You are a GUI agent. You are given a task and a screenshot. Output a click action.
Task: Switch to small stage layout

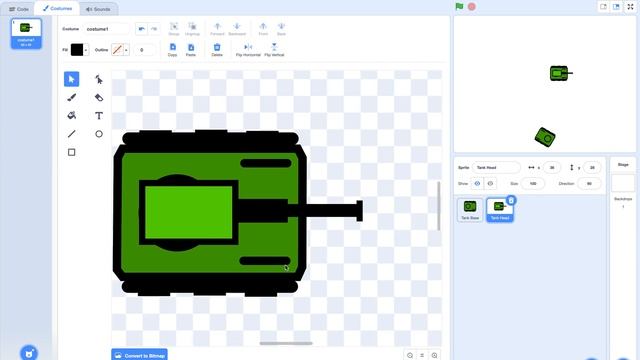603,7
